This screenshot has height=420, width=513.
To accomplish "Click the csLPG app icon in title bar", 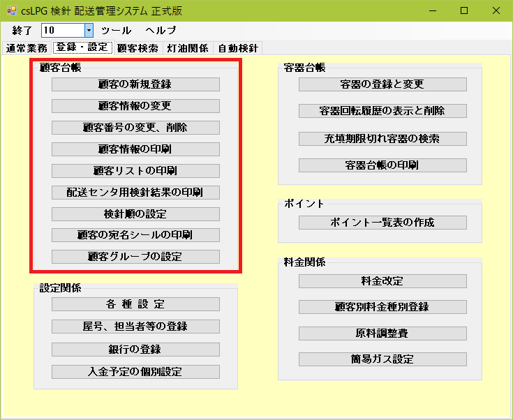I will (x=11, y=10).
